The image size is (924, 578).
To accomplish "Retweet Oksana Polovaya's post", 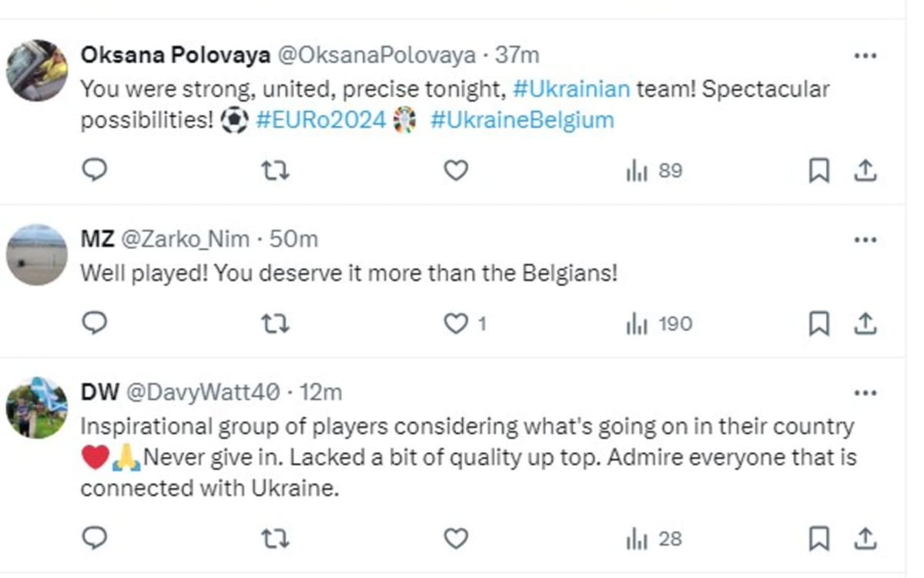I will click(x=275, y=170).
